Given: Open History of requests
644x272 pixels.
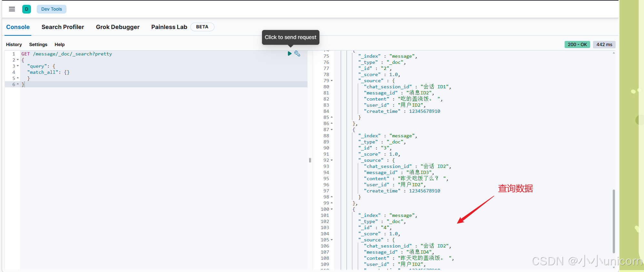Looking at the screenshot, I should (x=14, y=44).
